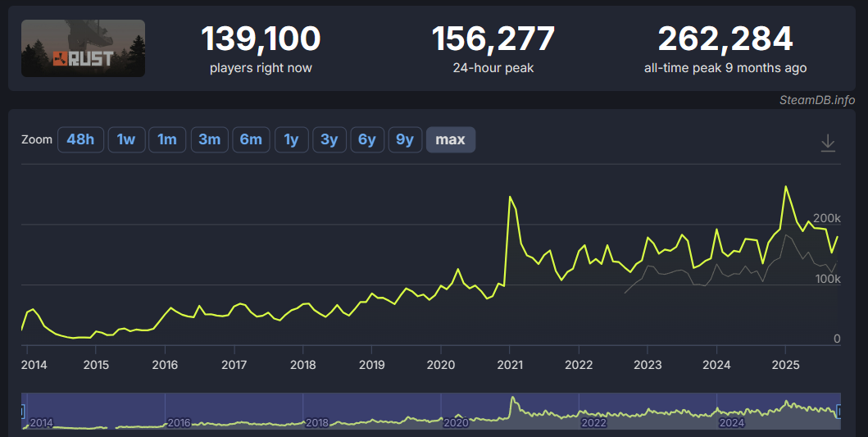Click the 2020 x-axis label
Screen dimensions: 868x437
click(441, 365)
